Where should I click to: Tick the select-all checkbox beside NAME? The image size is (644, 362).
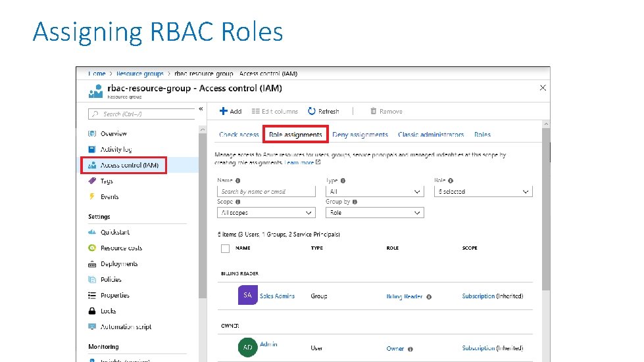225,248
